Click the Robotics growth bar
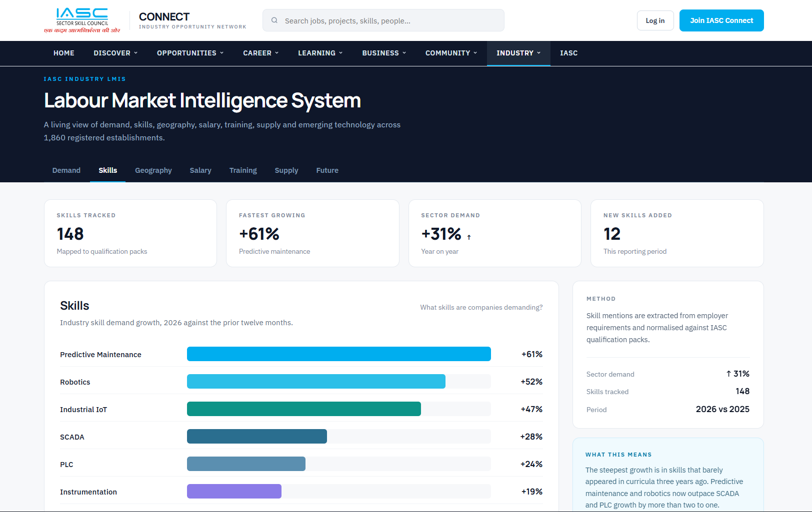 (316, 382)
